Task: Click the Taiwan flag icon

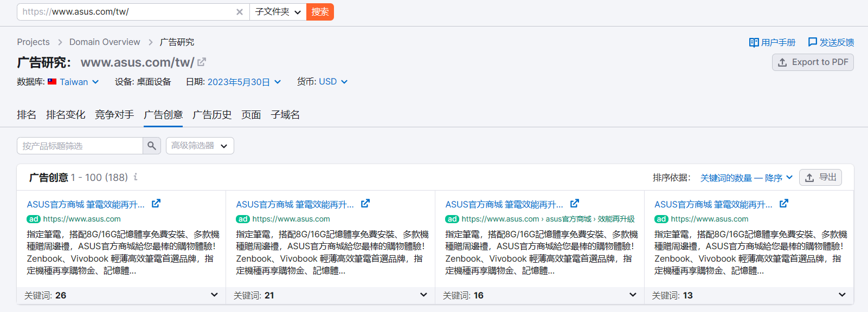Action: [x=52, y=82]
